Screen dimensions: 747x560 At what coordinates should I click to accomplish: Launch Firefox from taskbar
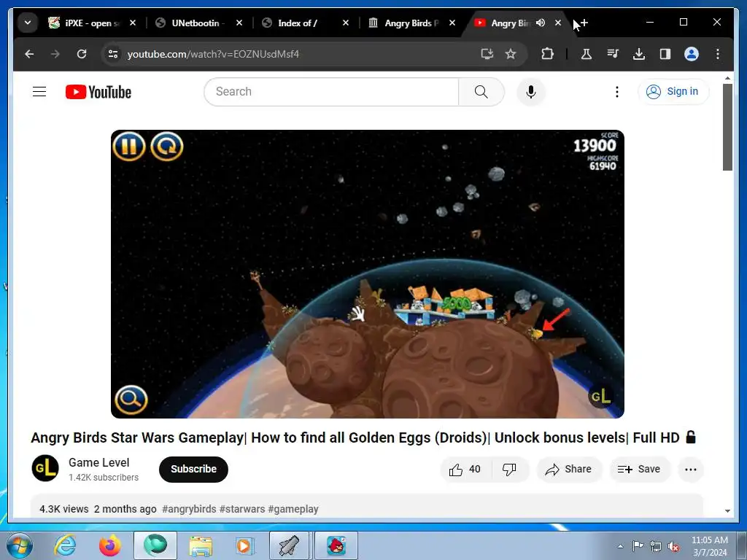[109, 545]
